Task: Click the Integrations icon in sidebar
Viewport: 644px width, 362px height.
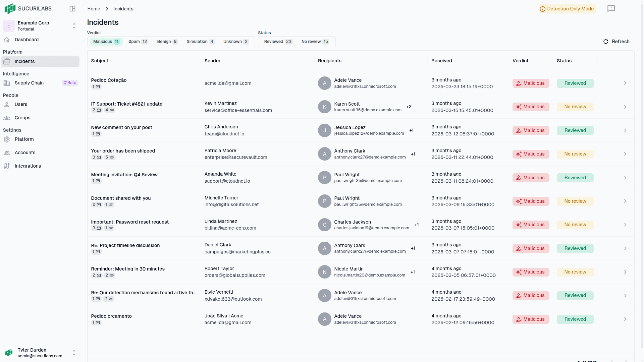Action: [7, 166]
